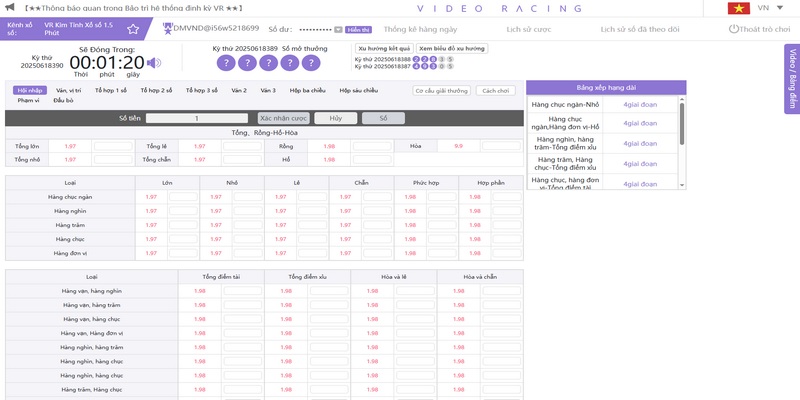Image resolution: width=800 pixels, height=400 pixels.
Task: Click the Cách chơi button
Action: 496,91
